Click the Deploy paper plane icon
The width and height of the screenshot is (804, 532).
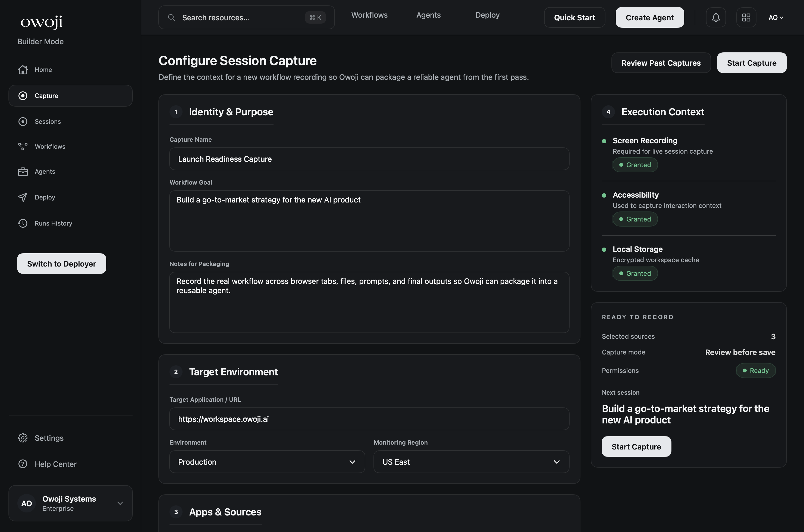23,198
